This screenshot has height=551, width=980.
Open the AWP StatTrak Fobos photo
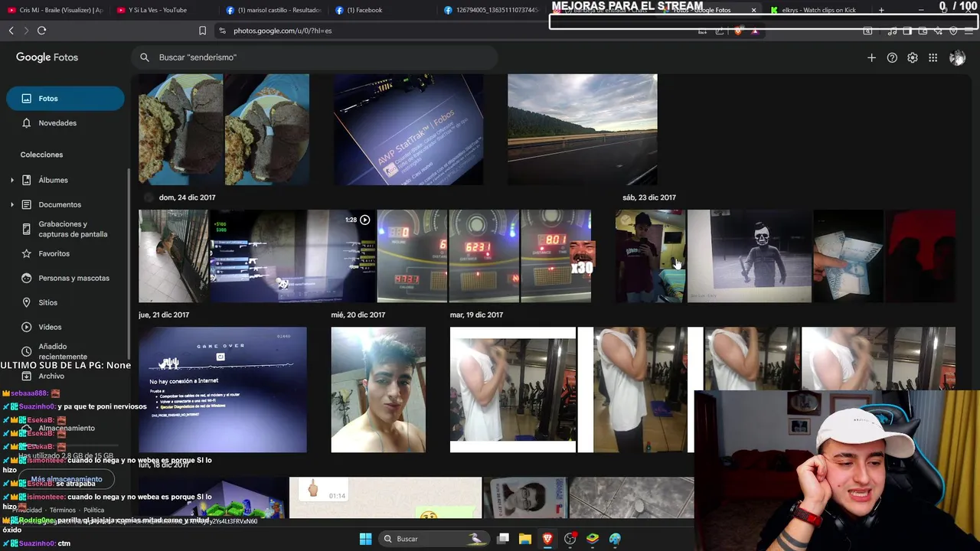coord(408,129)
